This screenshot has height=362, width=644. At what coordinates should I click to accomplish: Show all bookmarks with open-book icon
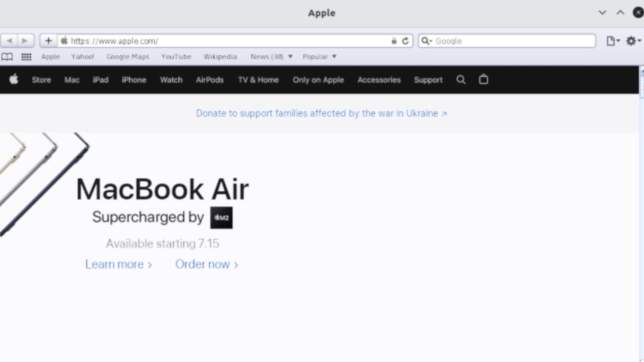coord(7,57)
